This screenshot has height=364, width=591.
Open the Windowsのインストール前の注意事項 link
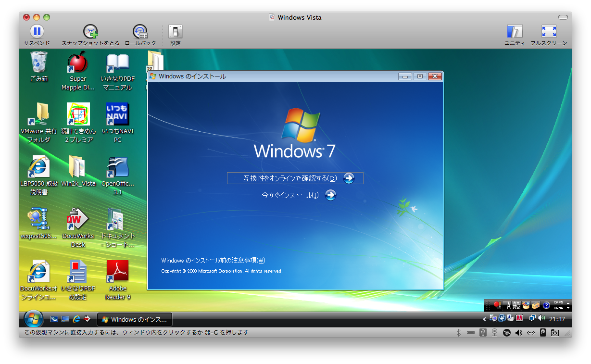(x=213, y=261)
